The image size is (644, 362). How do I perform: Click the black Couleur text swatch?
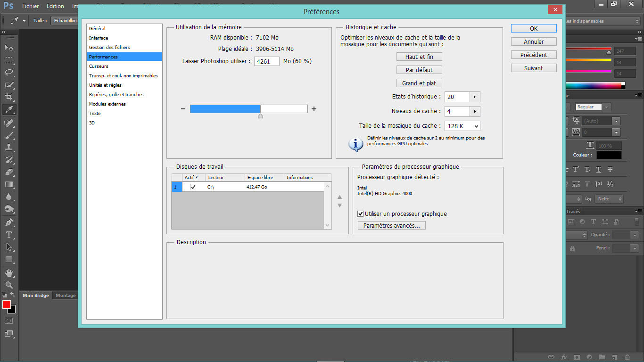(x=609, y=155)
